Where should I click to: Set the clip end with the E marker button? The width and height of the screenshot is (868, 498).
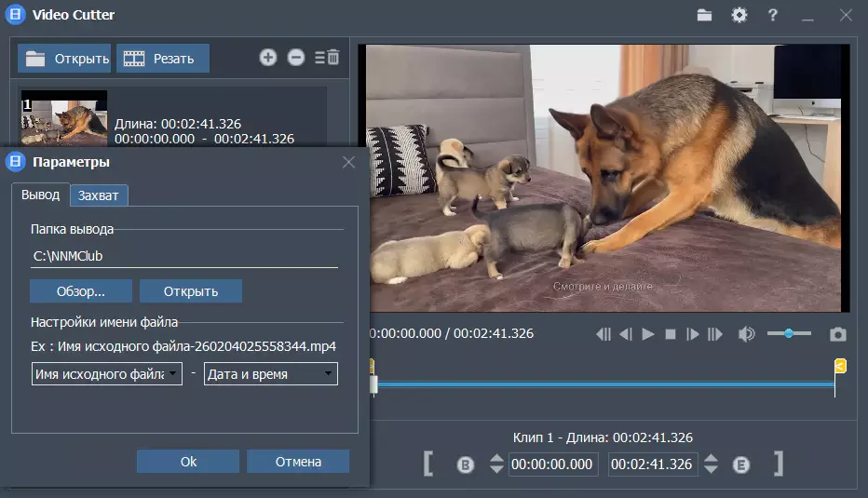coord(741,464)
